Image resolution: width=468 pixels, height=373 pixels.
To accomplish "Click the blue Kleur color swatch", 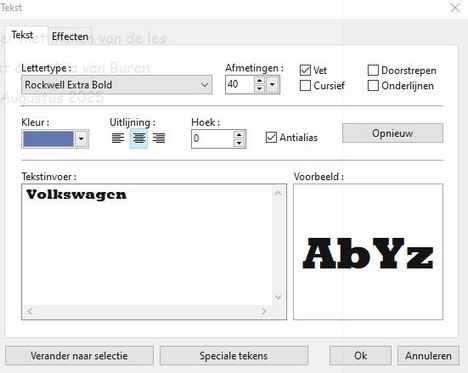I will [48, 139].
